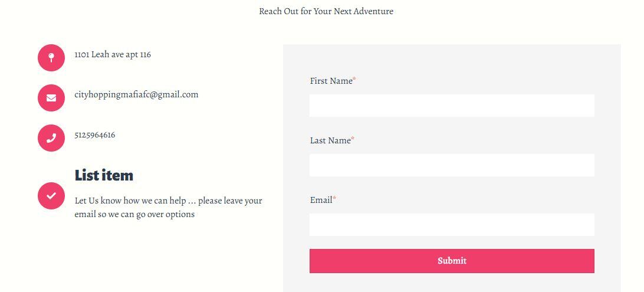Click the required asterisk next to First Name
Viewport: 644px width, 292px height.
[x=354, y=80]
